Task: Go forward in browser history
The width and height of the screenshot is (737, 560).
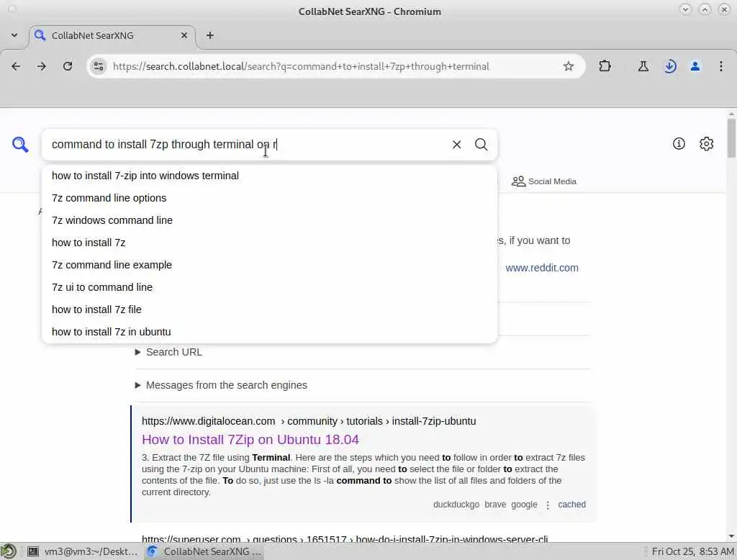Action: pos(41,66)
